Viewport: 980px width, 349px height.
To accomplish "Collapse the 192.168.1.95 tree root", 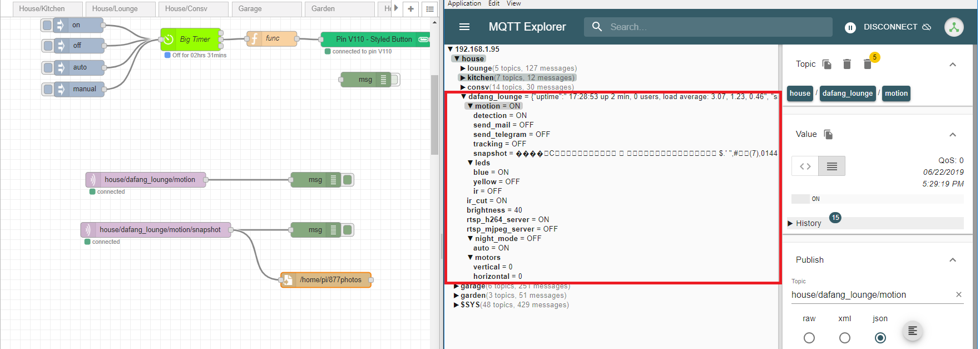I will (x=451, y=49).
